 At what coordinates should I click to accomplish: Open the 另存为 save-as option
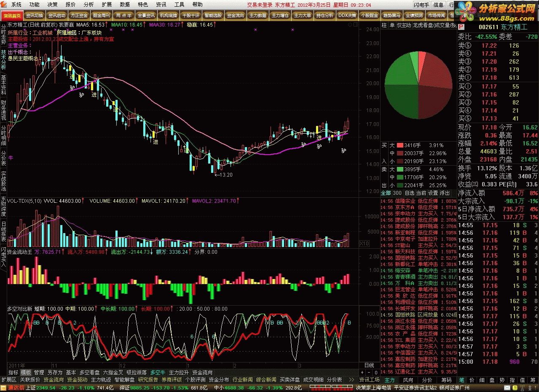click(x=55, y=373)
